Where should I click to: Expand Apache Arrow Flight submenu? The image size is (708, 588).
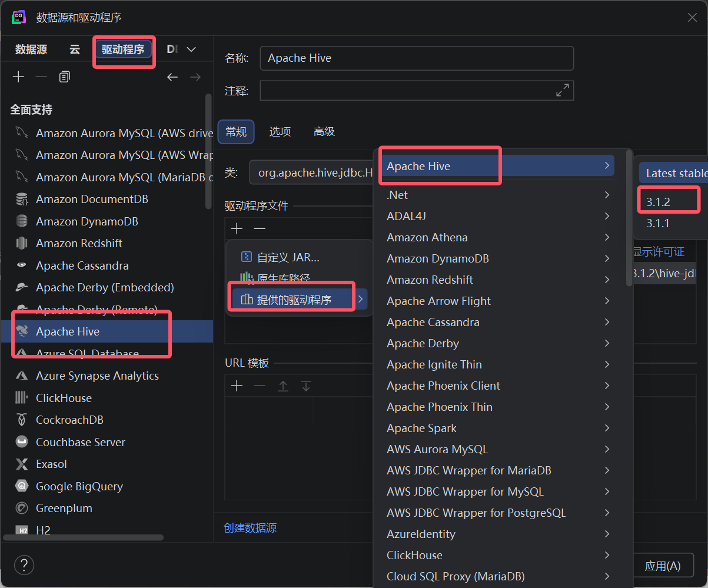(607, 301)
